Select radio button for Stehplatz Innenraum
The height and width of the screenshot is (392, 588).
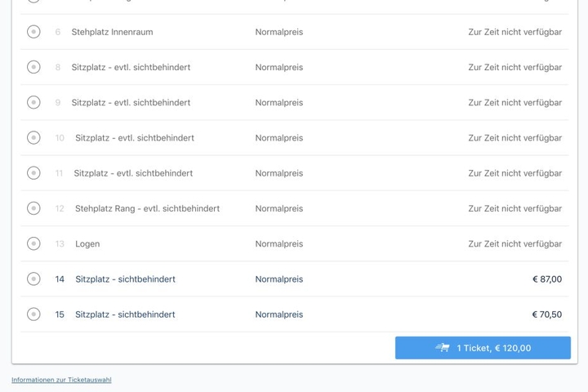pos(33,32)
